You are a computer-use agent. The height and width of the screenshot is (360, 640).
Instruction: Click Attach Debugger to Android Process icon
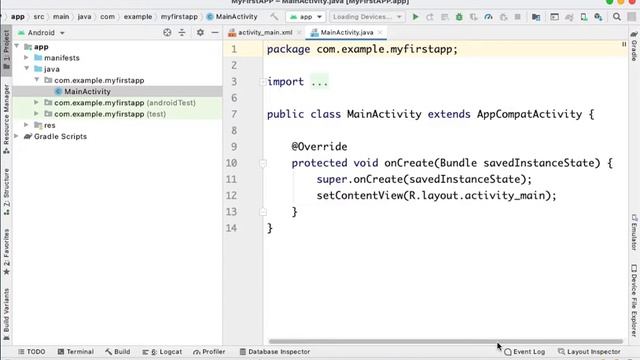[x=503, y=17]
